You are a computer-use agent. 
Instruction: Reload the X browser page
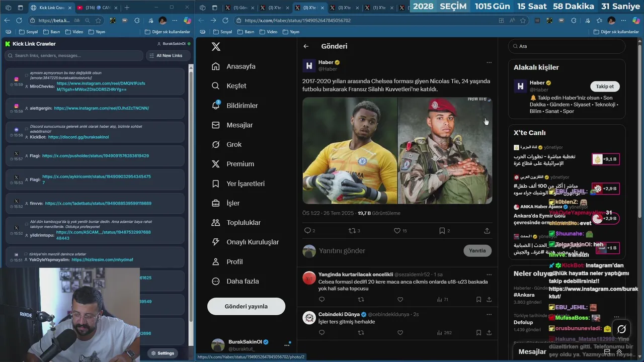click(225, 21)
